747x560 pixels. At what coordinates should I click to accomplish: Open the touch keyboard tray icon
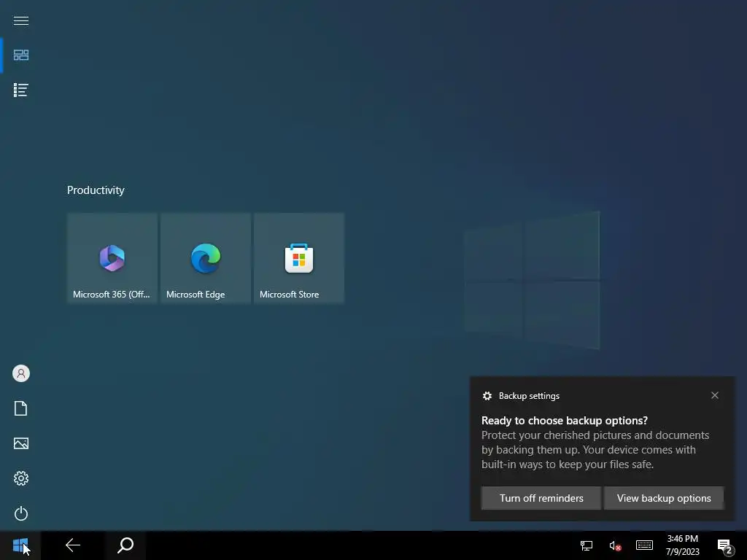[x=644, y=545]
